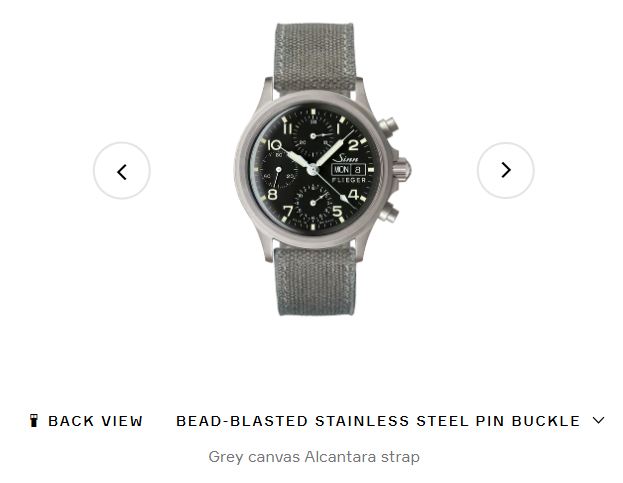The width and height of the screenshot is (623, 483).
Task: Click the Sinn logo on the dial
Action: click(x=345, y=157)
